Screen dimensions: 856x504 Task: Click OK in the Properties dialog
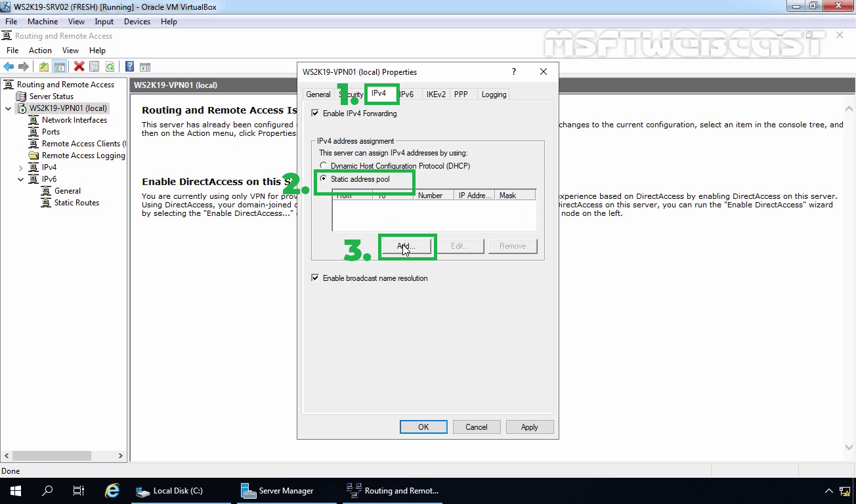(x=423, y=427)
